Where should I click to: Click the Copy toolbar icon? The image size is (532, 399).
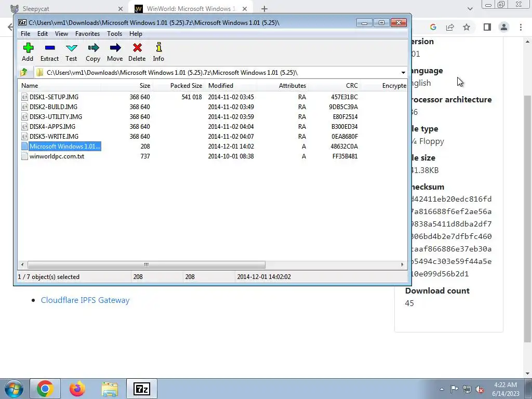(x=93, y=48)
